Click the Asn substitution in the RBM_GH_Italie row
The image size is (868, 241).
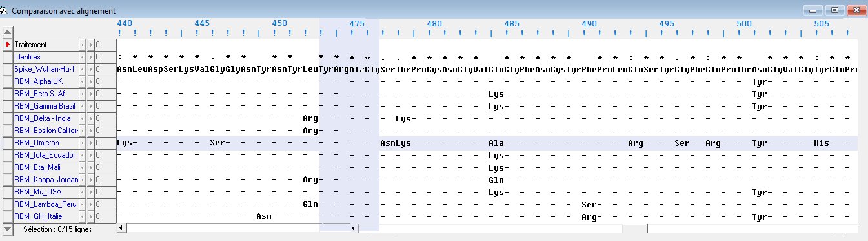tap(264, 216)
